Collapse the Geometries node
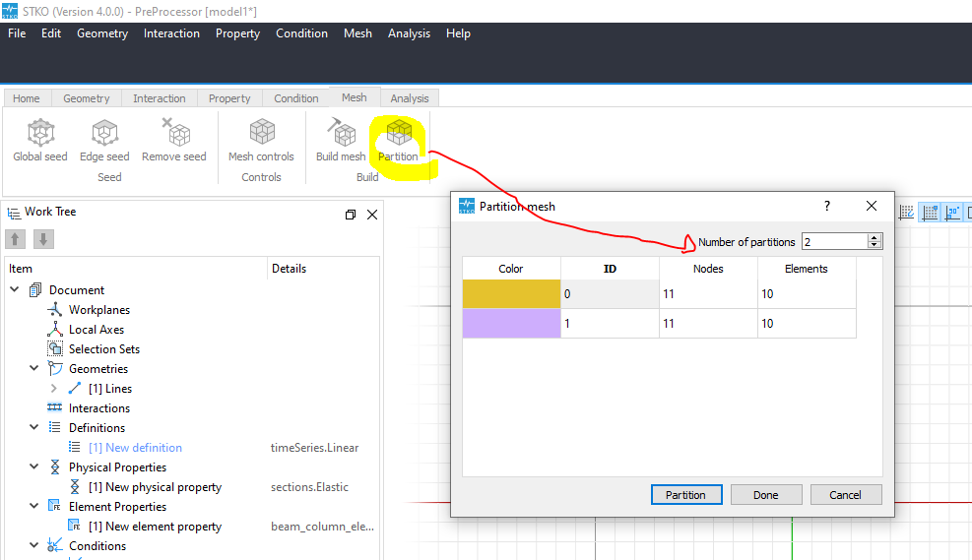Viewport: 972px width, 560px height. click(34, 368)
